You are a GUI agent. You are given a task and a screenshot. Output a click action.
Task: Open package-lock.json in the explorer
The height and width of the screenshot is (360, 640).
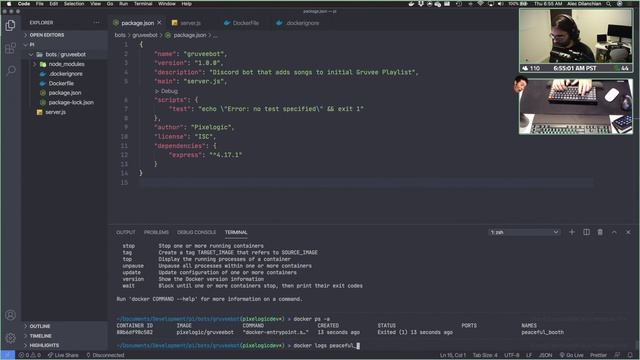pos(71,102)
